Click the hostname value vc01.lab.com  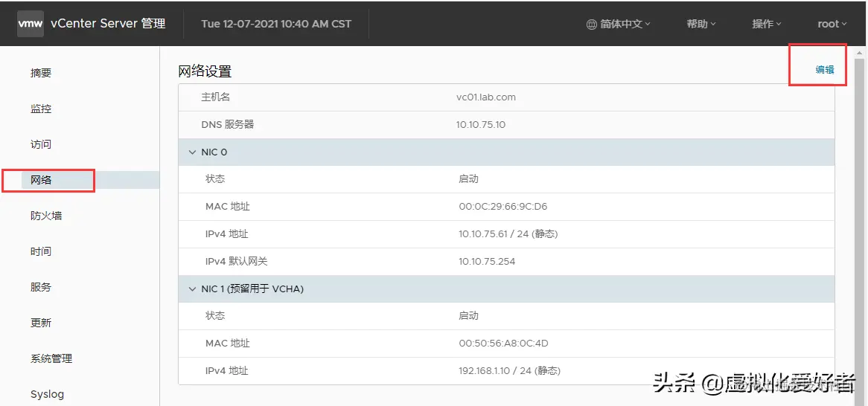pyautogui.click(x=486, y=97)
